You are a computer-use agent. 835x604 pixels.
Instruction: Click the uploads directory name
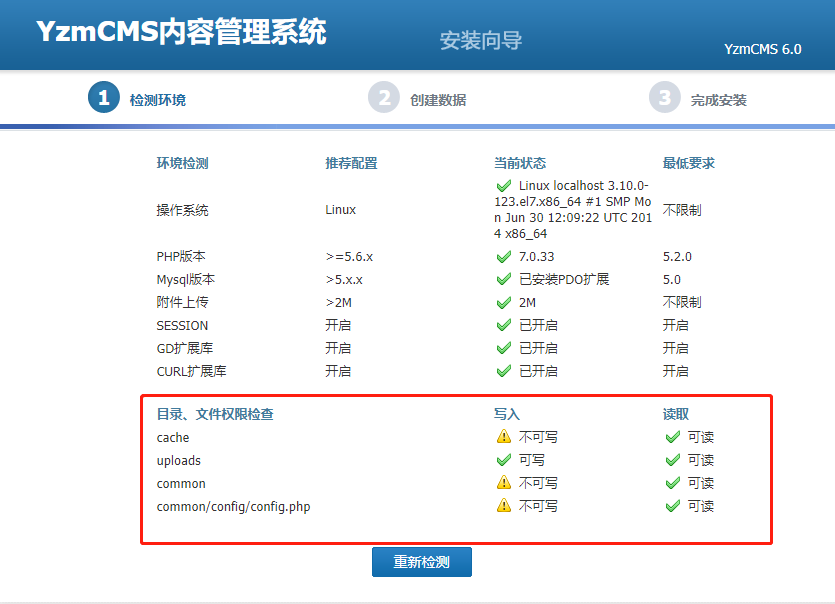pyautogui.click(x=178, y=461)
